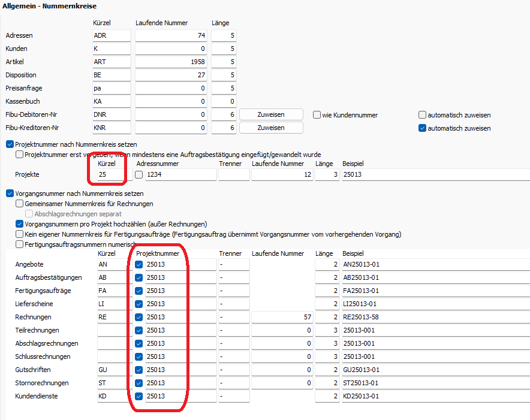Screen dimensions: 530x420
Task: Enable 'Kein eigener Nummernkreis für Fertigungsaufträge'
Action: [x=20, y=234]
